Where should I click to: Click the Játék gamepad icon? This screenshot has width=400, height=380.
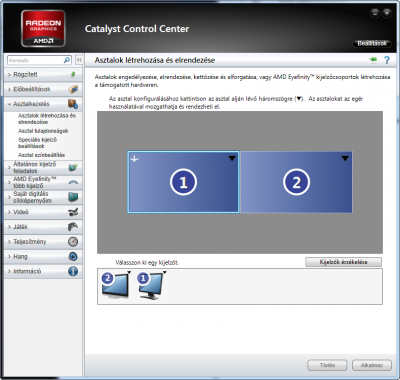pyautogui.click(x=73, y=227)
